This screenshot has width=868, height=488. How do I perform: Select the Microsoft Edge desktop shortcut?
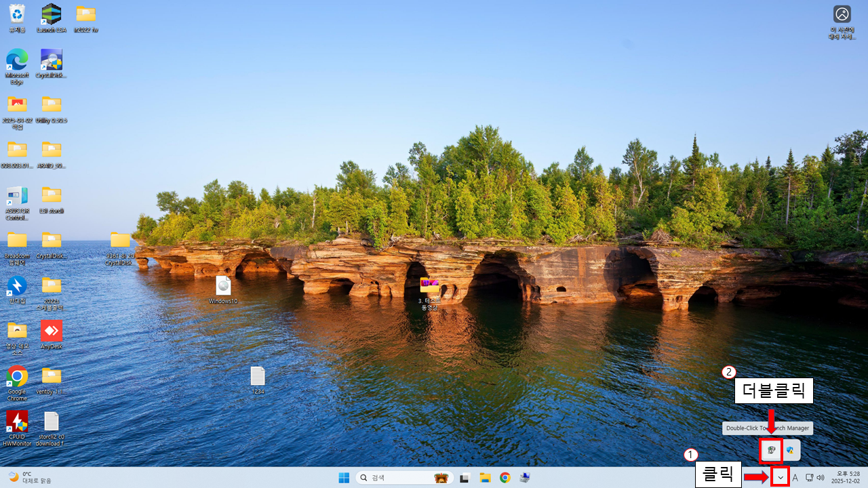point(17,61)
